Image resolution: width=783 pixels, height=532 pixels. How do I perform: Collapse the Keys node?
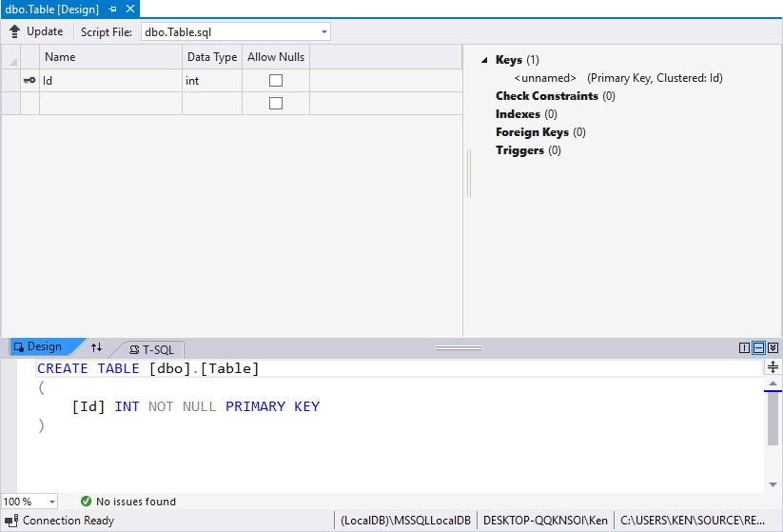point(484,60)
